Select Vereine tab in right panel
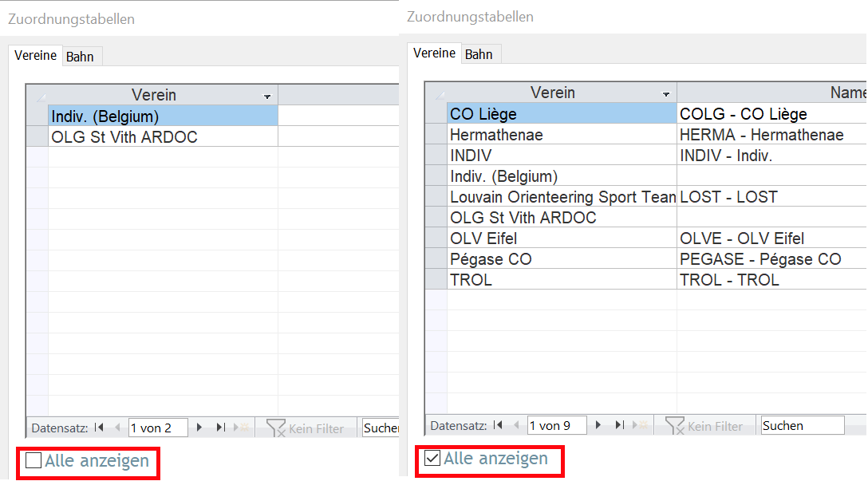Screen dimensions: 868x481 tap(435, 53)
